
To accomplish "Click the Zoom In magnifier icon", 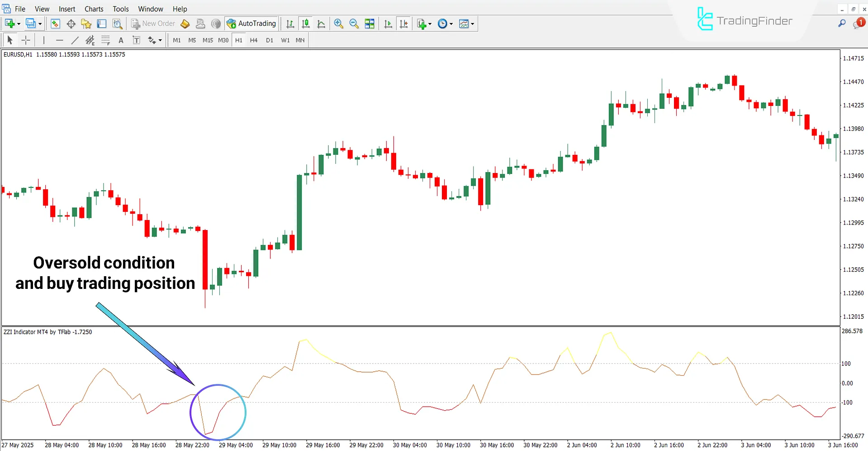I will click(x=338, y=24).
